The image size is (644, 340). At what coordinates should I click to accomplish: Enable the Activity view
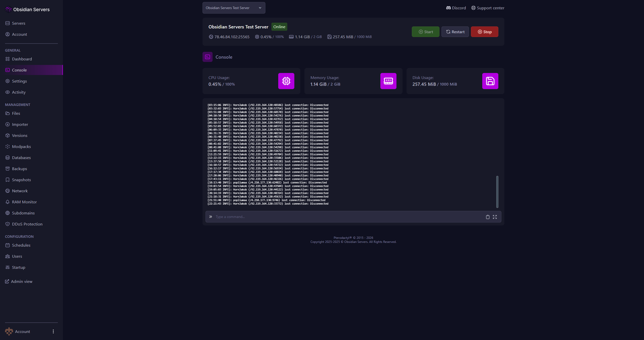tap(18, 92)
